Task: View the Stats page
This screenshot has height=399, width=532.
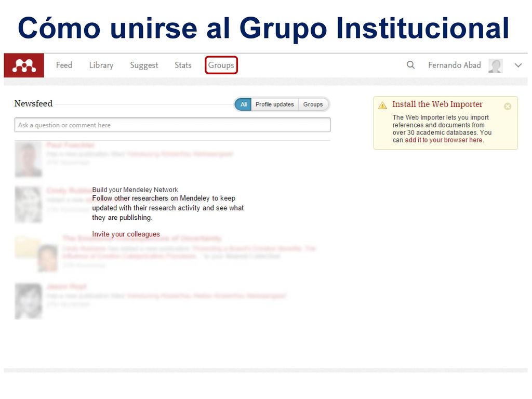Action: 183,65
